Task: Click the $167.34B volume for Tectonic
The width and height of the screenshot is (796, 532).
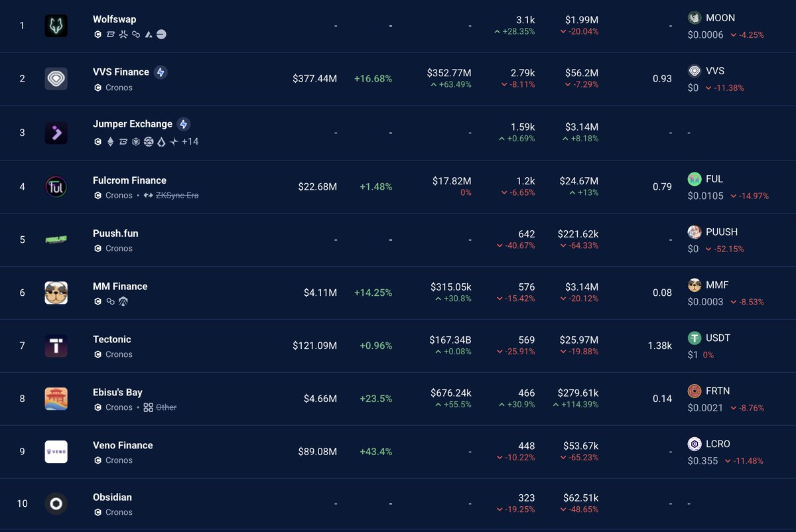Action: coord(450,340)
